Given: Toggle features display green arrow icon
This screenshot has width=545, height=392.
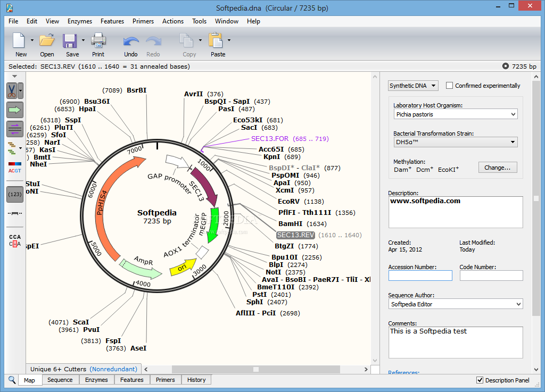Looking at the screenshot, I should click(14, 110).
